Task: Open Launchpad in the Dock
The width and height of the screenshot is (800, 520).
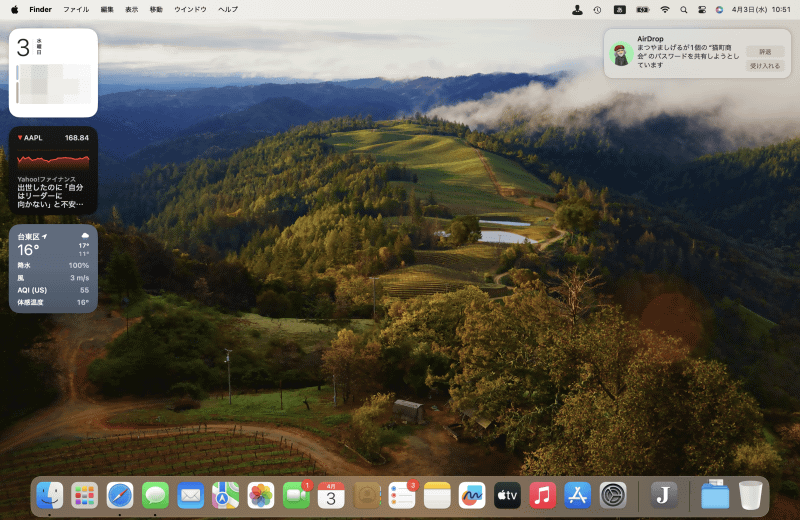Action: click(85, 495)
